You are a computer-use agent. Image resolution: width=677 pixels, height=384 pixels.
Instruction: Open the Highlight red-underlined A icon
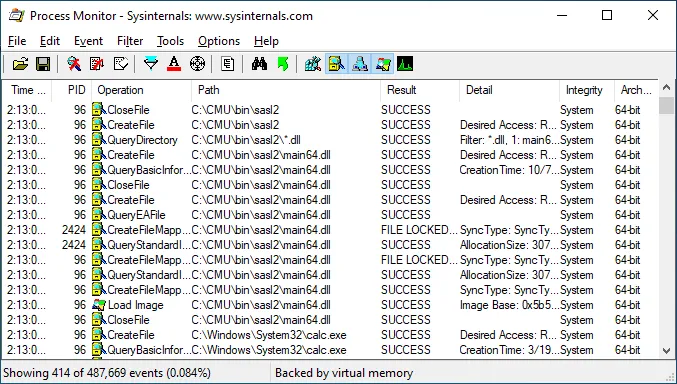click(x=174, y=64)
